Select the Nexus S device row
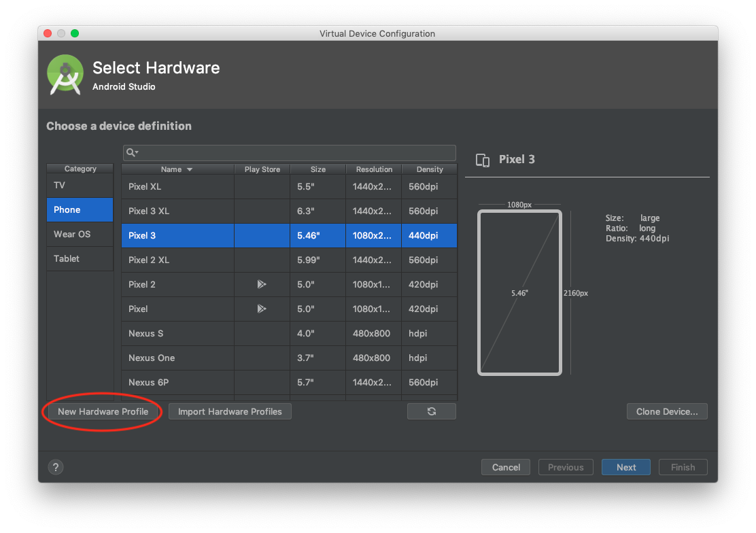 coord(290,333)
